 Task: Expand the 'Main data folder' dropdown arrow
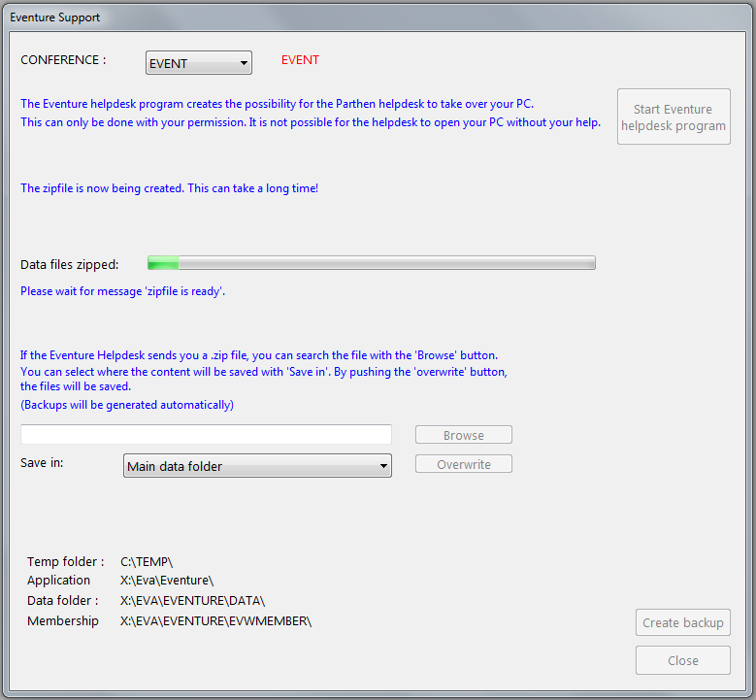tap(383, 467)
